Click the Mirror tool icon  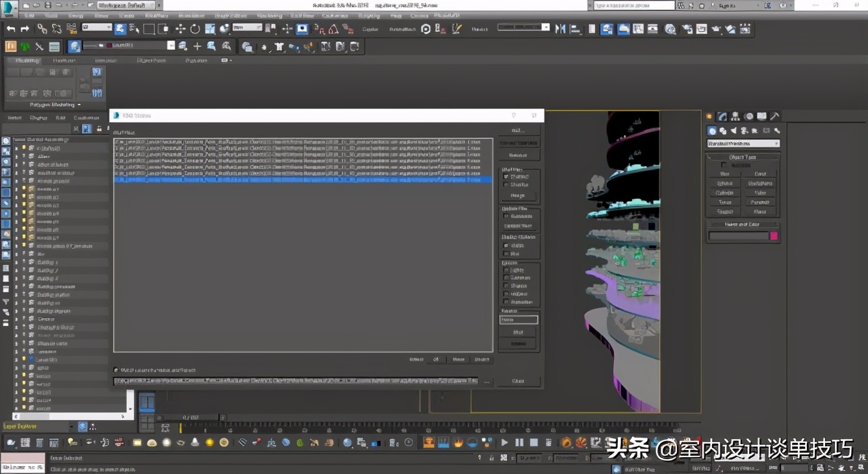[x=560, y=29]
